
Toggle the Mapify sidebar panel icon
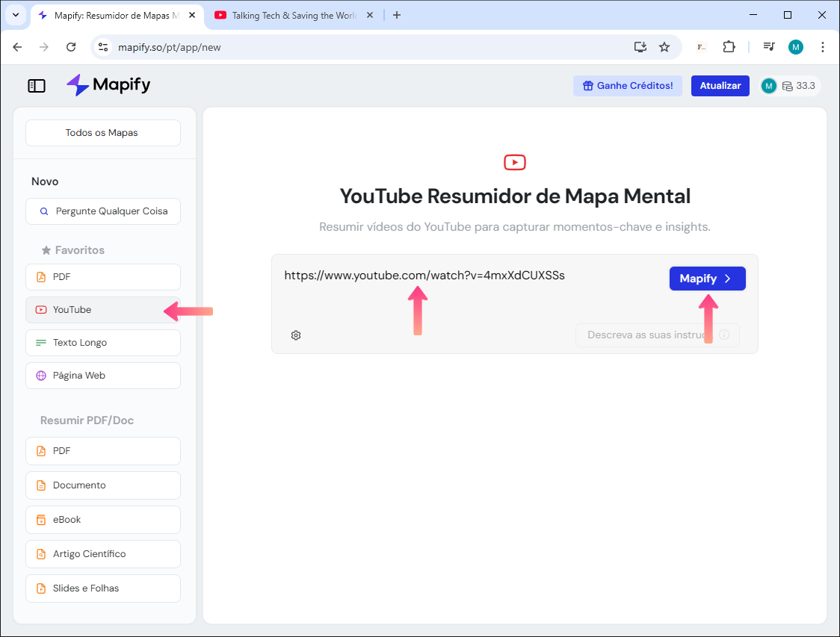[x=37, y=86]
